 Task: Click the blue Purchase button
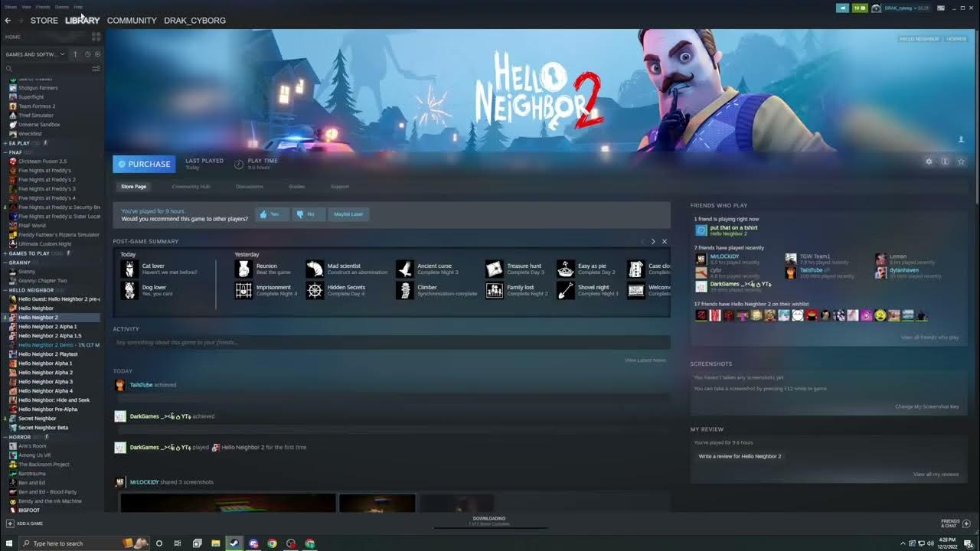click(144, 164)
